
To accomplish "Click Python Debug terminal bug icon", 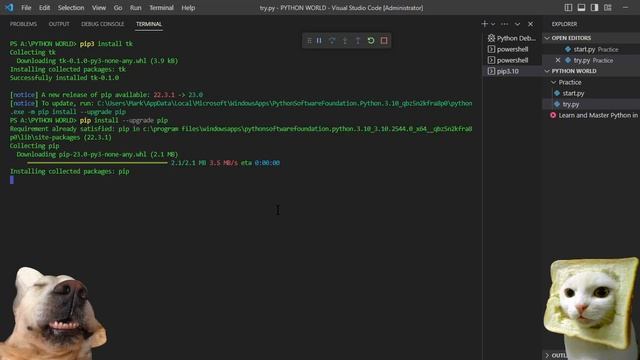I will point(491,38).
